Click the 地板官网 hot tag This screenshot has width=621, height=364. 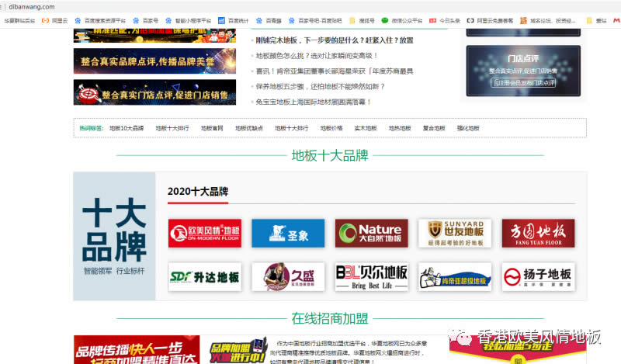tap(212, 128)
